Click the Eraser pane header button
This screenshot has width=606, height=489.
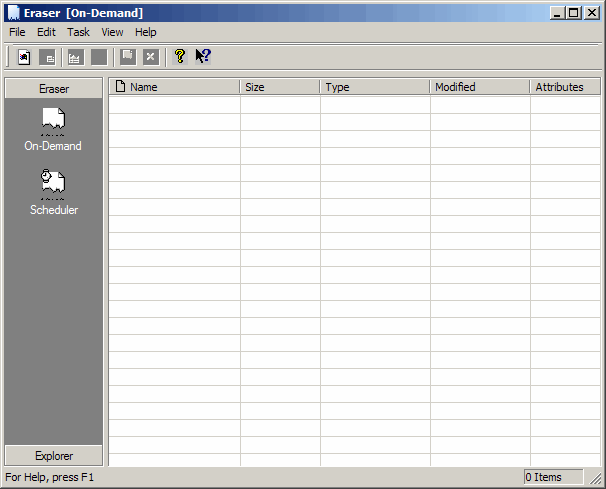point(54,89)
